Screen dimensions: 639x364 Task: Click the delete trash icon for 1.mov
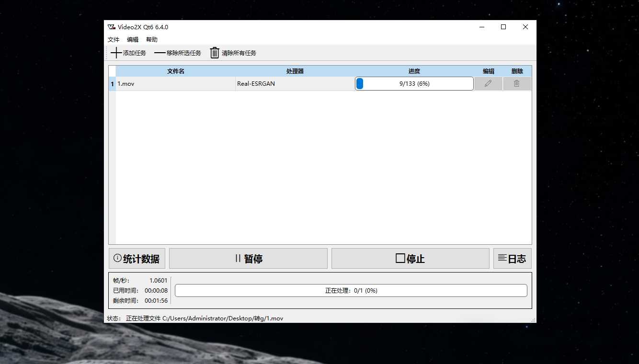516,83
